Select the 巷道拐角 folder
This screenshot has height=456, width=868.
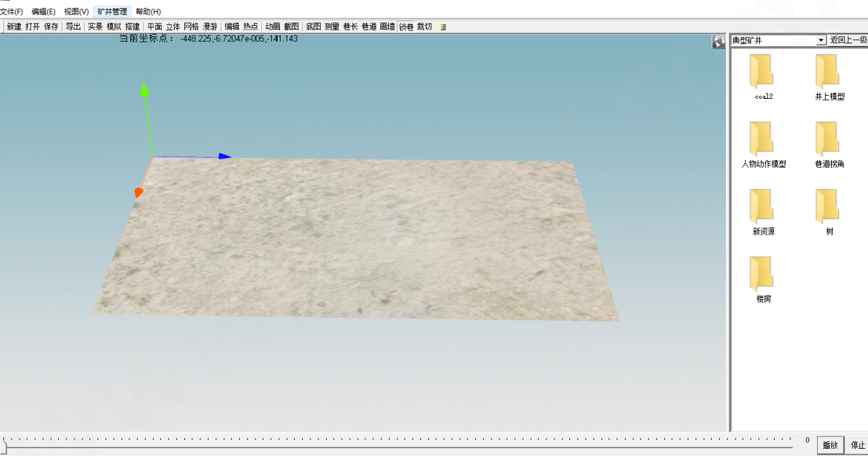830,144
